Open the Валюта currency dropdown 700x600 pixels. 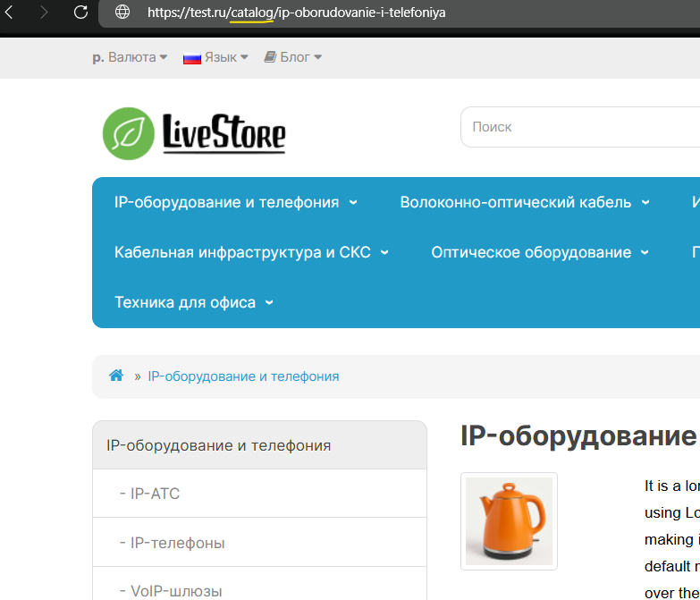131,57
